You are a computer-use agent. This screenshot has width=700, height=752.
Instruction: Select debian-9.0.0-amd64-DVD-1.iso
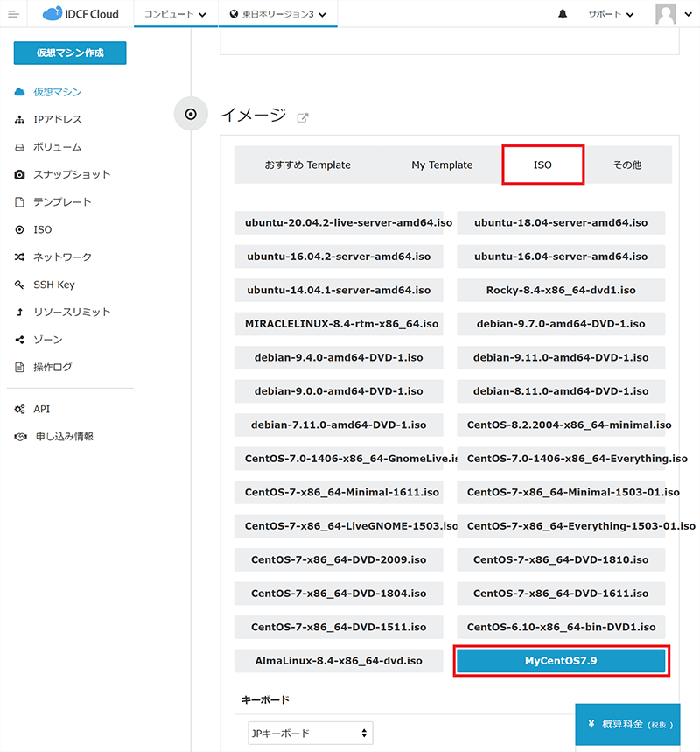pyautogui.click(x=339, y=390)
